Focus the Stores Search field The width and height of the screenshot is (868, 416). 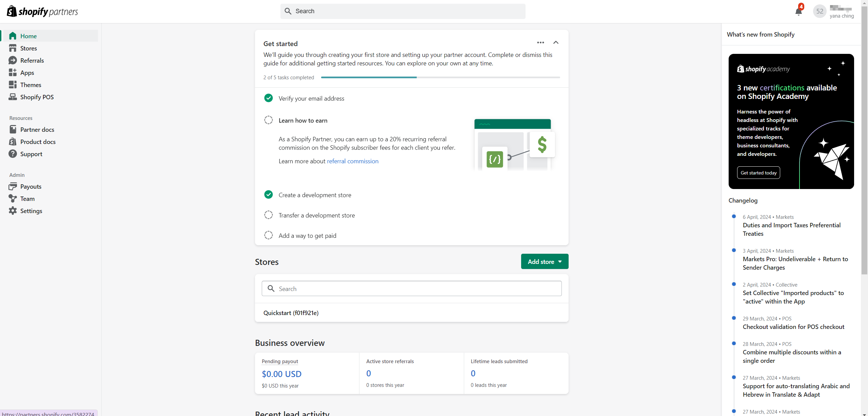412,289
